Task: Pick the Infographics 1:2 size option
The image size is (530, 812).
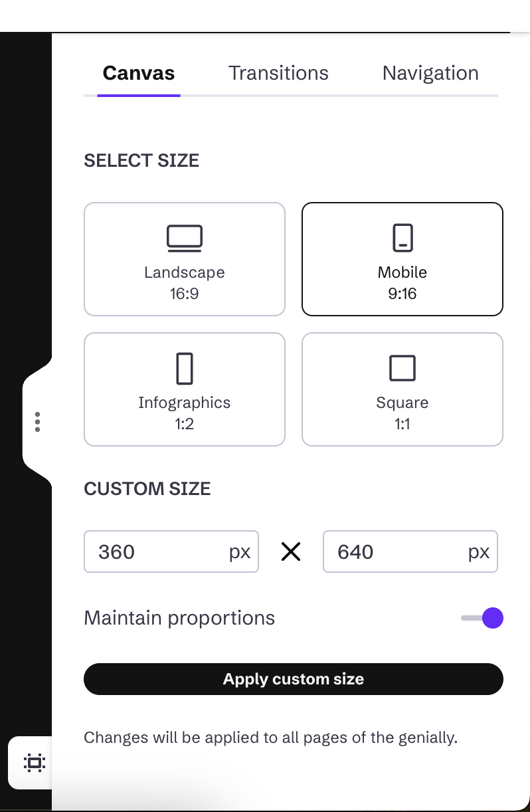Action: point(185,389)
